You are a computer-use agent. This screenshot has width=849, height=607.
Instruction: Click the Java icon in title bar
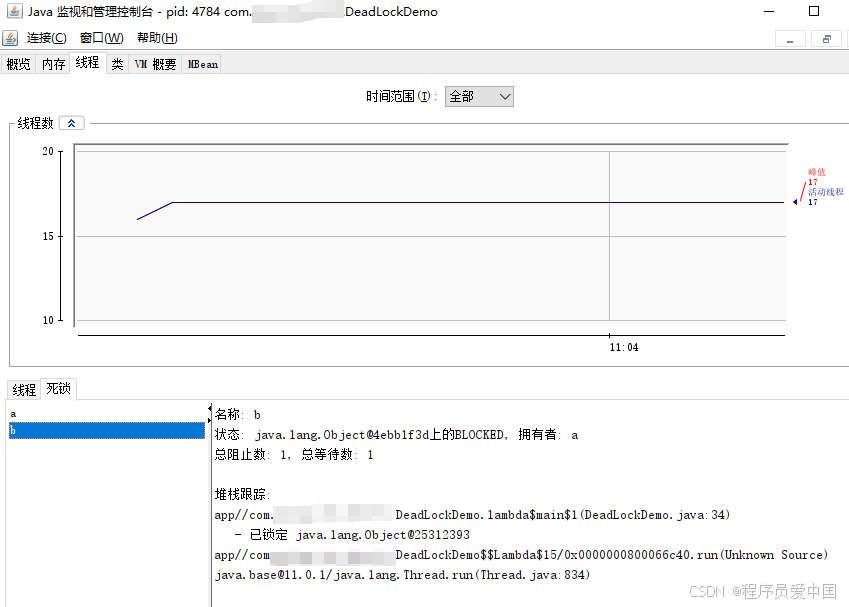tap(15, 11)
